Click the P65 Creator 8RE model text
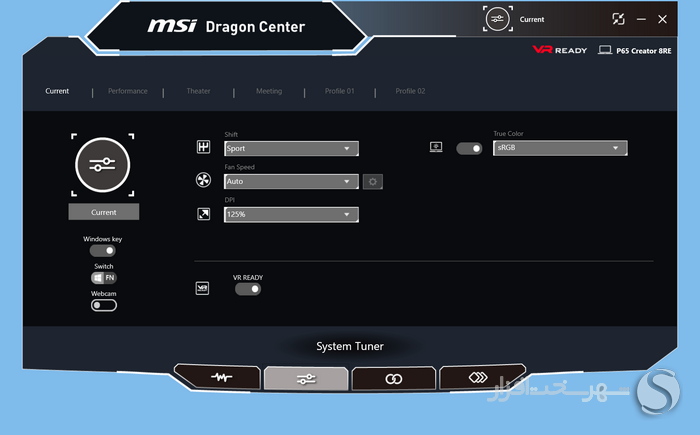The width and height of the screenshot is (700, 435). 644,50
